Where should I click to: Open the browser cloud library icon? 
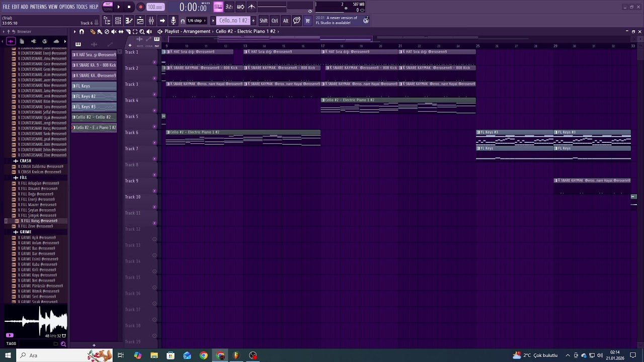[x=56, y=41]
